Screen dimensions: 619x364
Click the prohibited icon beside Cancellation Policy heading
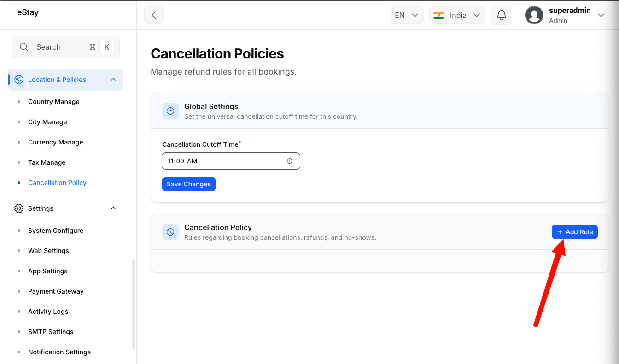pos(170,232)
